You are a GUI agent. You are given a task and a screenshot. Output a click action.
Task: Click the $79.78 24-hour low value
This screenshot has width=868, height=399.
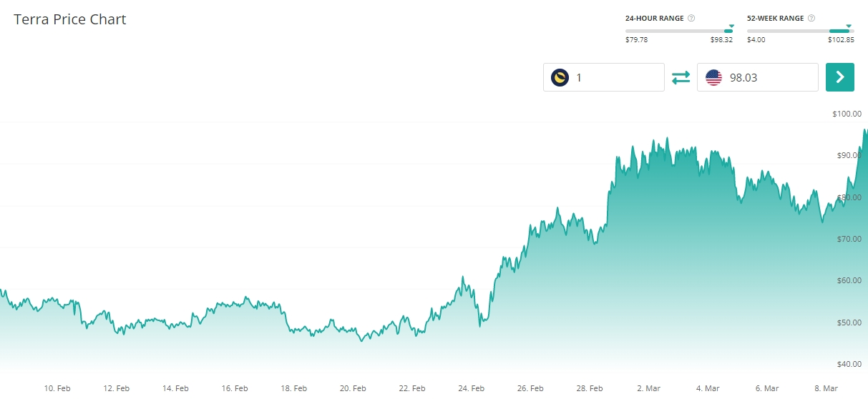coord(636,40)
